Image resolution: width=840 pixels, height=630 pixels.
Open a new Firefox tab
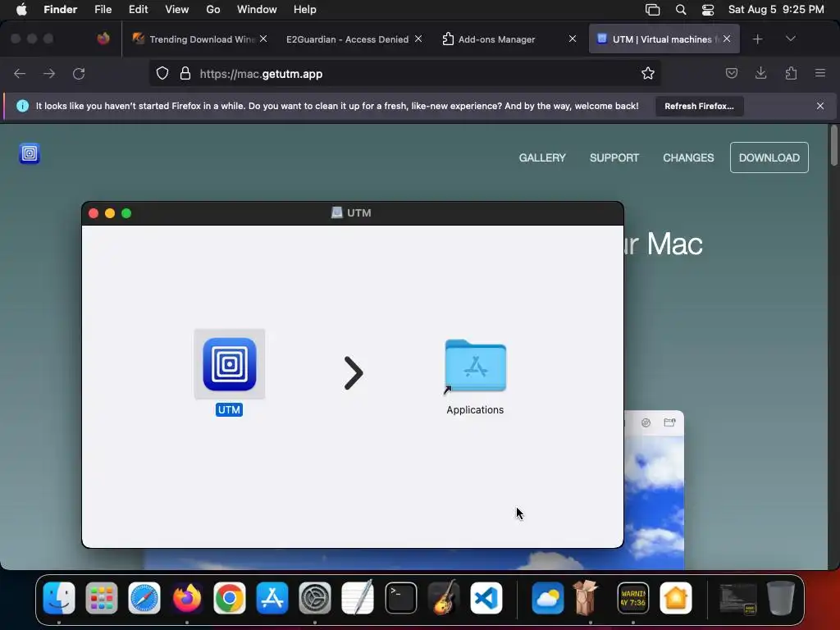[x=757, y=39]
